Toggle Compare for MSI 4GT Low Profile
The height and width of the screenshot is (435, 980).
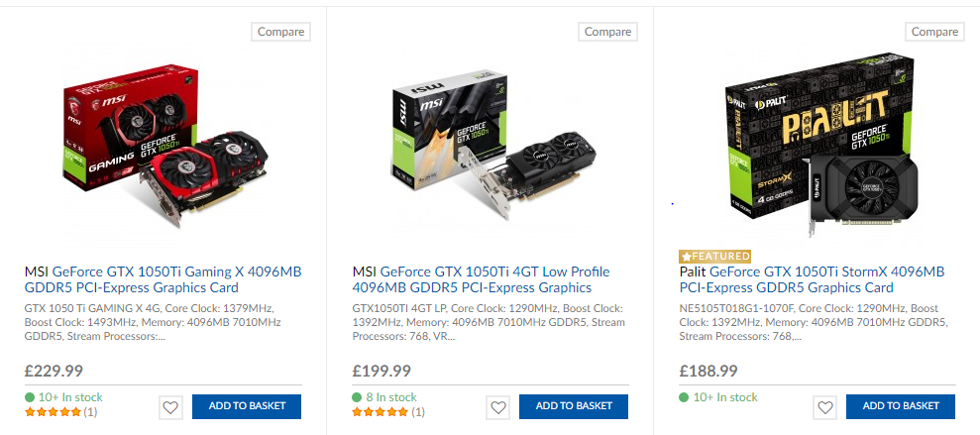(x=607, y=32)
